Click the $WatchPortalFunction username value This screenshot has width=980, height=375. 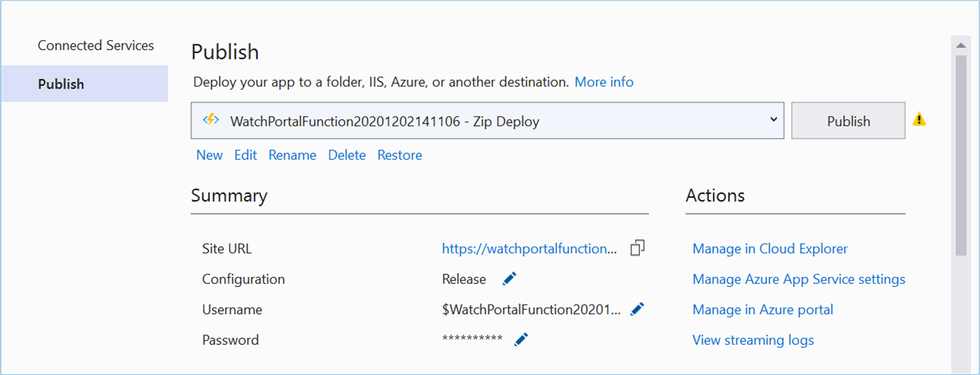coord(531,309)
